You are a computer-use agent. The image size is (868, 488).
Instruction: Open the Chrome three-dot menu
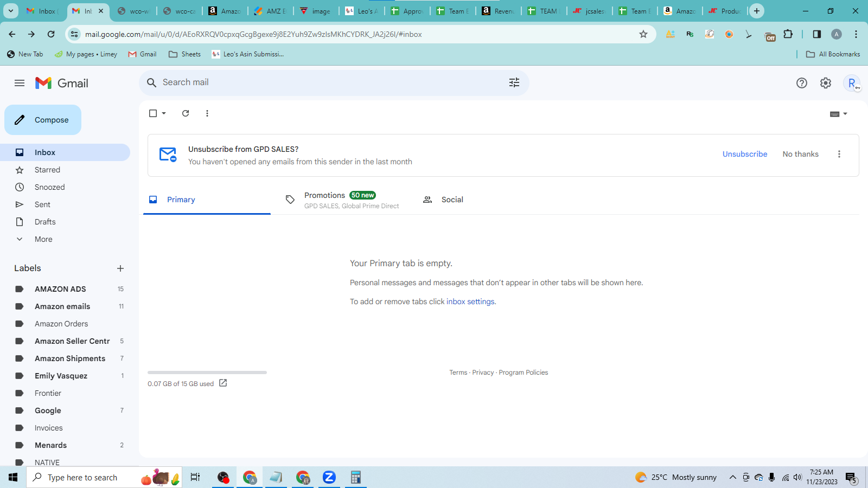[856, 34]
